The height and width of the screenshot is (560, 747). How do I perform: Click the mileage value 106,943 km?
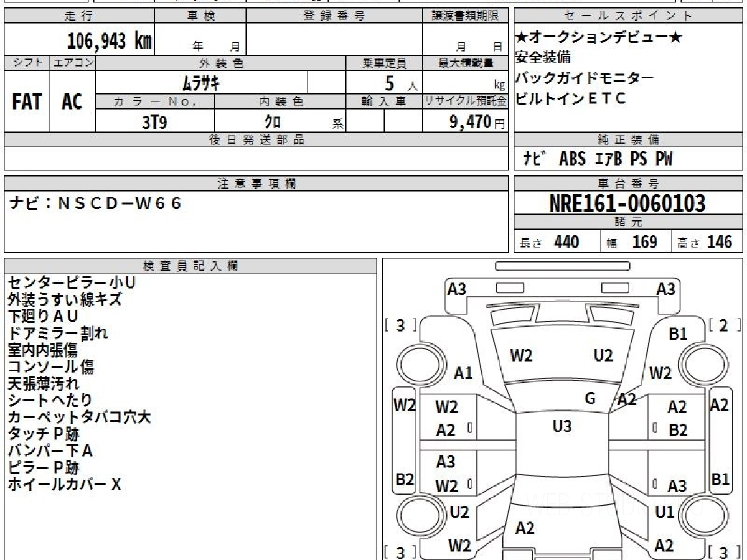[x=110, y=41]
